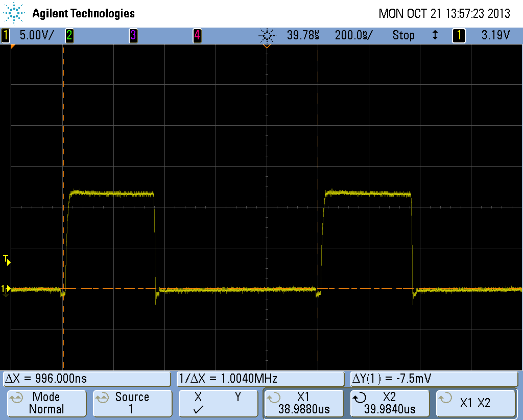Select the X1 X2 combined softkey
The image size is (523, 420).
click(476, 403)
